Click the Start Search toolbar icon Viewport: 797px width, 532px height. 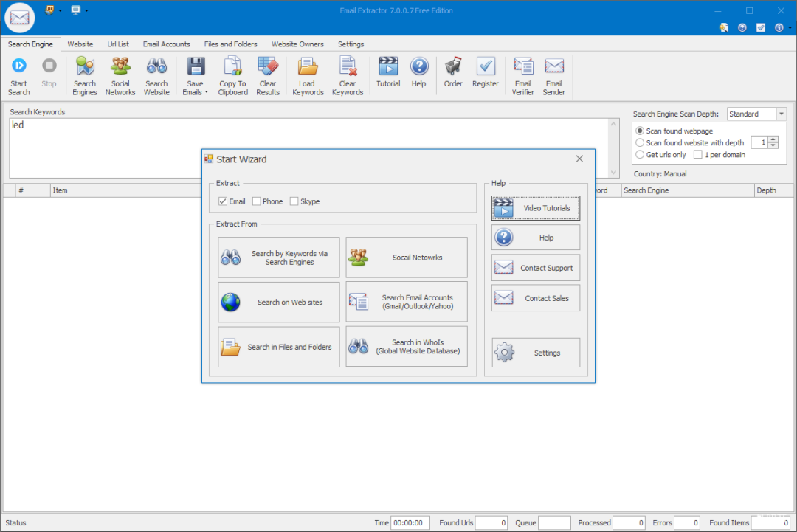click(18, 66)
